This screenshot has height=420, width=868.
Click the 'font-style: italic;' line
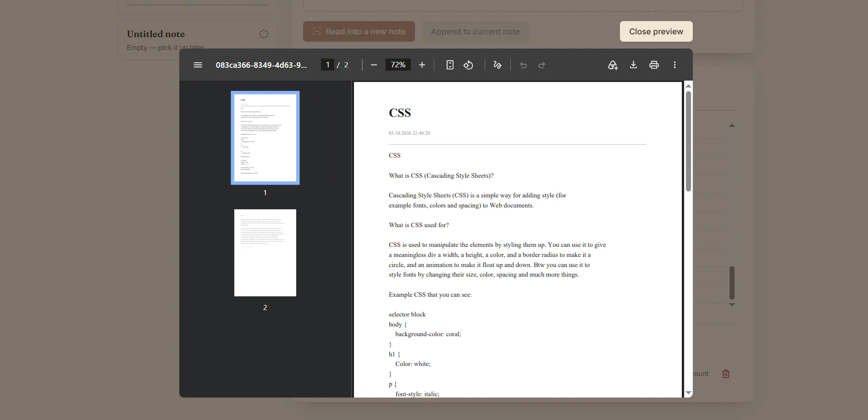tap(417, 394)
